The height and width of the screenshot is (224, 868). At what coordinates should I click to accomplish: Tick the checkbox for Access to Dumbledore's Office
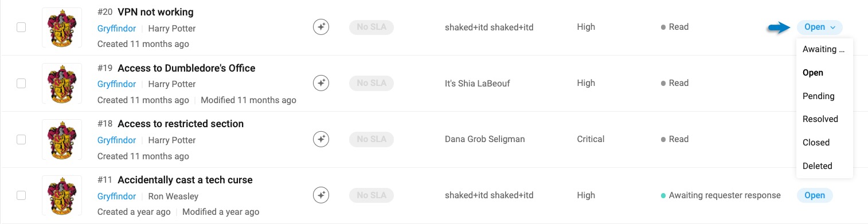(21, 83)
